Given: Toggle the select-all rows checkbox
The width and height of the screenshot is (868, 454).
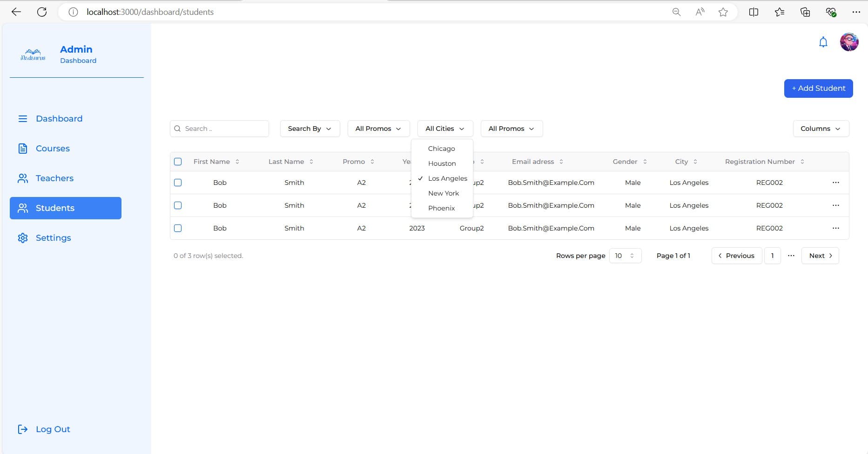Looking at the screenshot, I should 178,162.
